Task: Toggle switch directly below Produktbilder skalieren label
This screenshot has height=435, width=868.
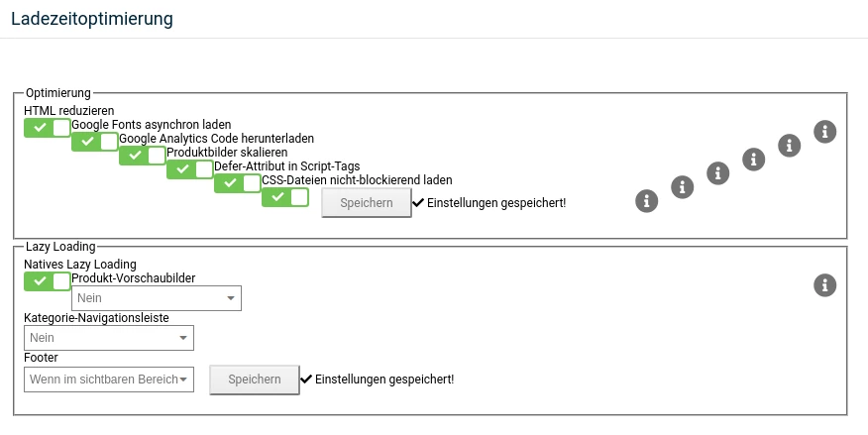Action: point(190,169)
